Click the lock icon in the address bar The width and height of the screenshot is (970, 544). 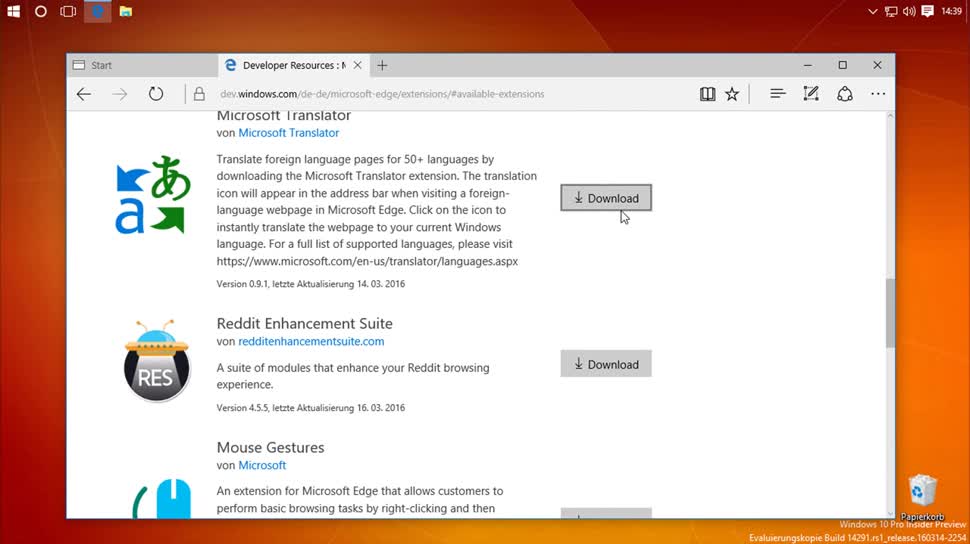(x=199, y=94)
